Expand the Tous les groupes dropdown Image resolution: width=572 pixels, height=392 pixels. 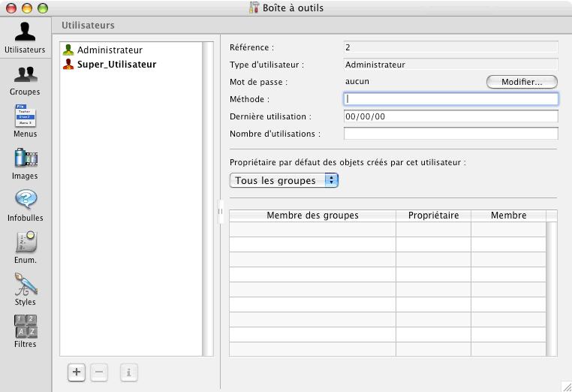(x=284, y=180)
